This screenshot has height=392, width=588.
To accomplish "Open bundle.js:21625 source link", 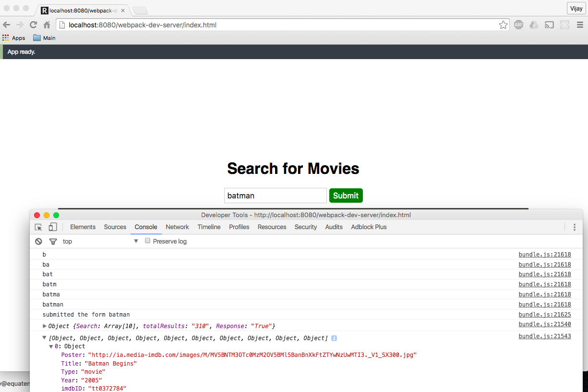I will coord(545,315).
